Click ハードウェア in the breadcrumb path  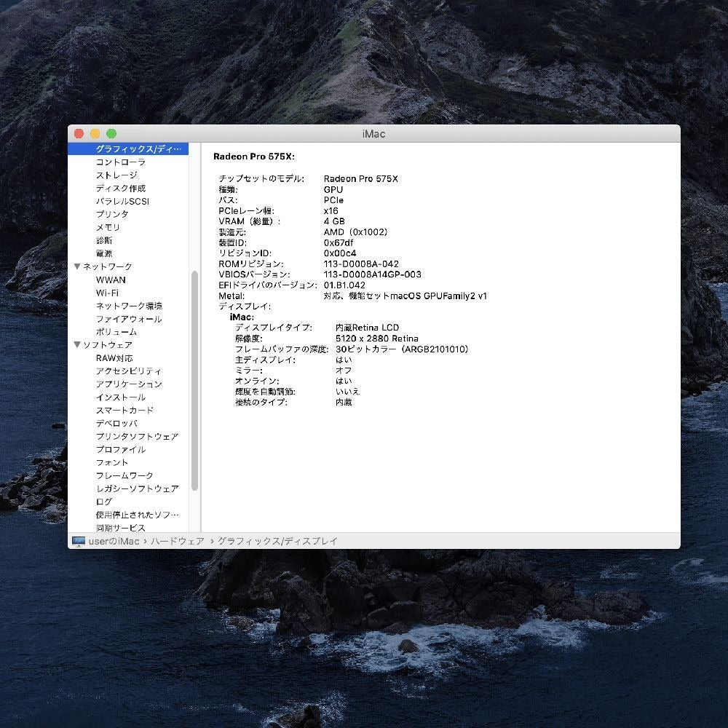tap(178, 540)
